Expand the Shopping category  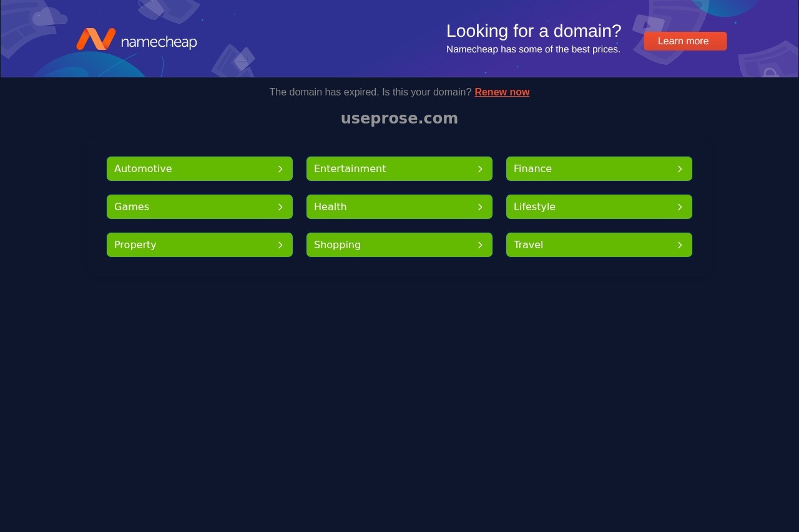(399, 244)
